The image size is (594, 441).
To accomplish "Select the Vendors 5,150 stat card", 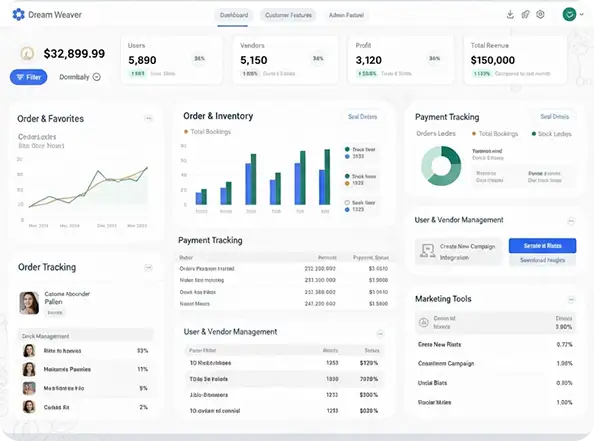I will point(285,59).
